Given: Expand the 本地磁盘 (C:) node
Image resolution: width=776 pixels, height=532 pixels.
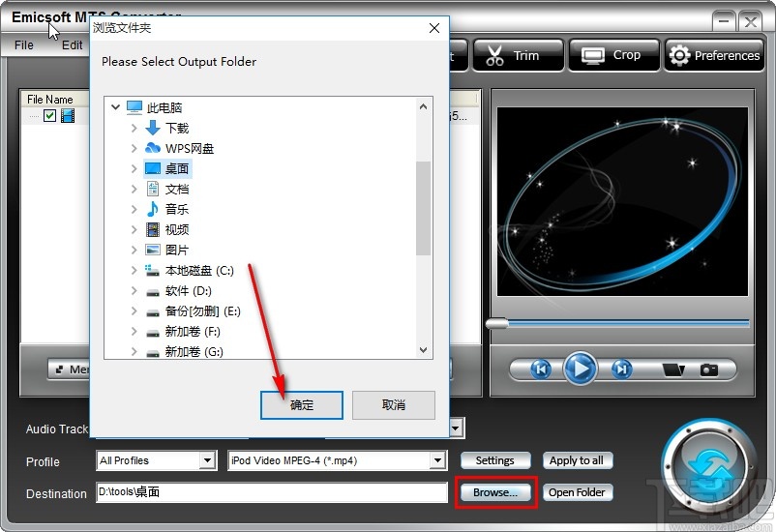Looking at the screenshot, I should tap(134, 270).
